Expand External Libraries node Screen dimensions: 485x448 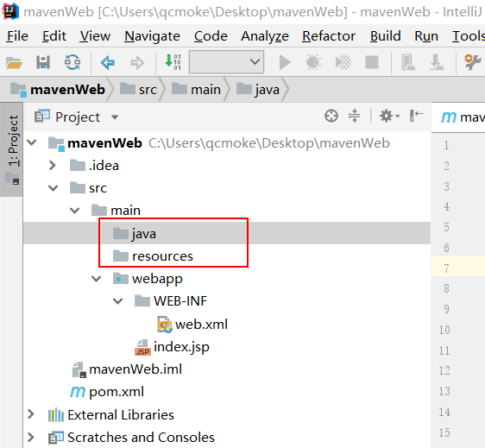coord(30,414)
